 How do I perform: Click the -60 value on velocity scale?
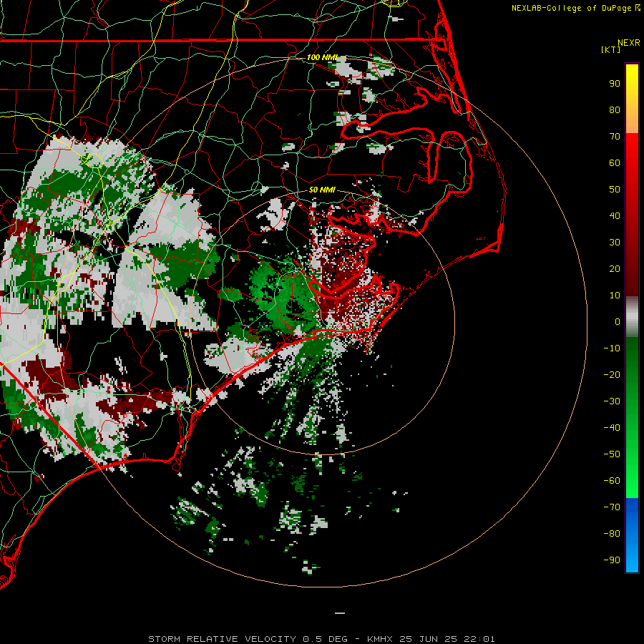pyautogui.click(x=612, y=481)
